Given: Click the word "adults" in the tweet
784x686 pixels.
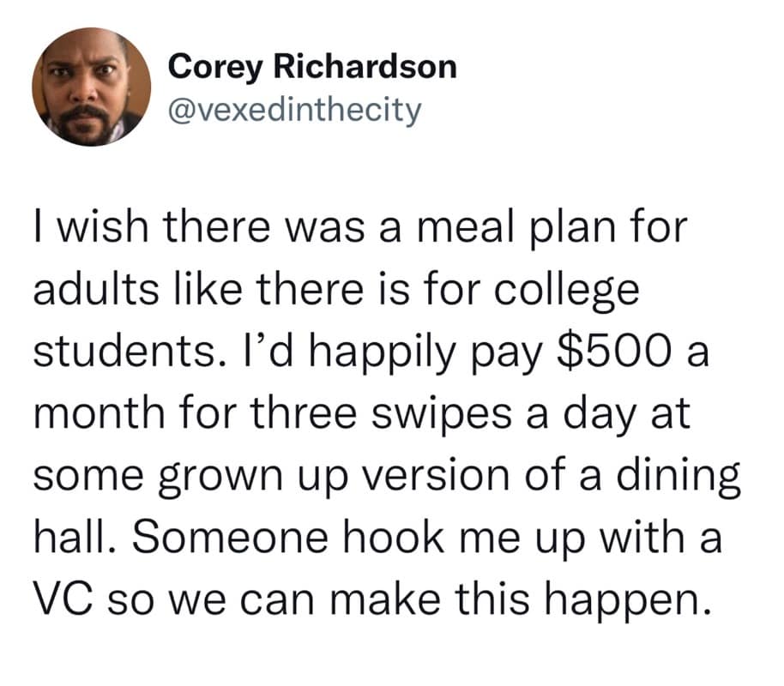Looking at the screenshot, I should pyautogui.click(x=88, y=293).
